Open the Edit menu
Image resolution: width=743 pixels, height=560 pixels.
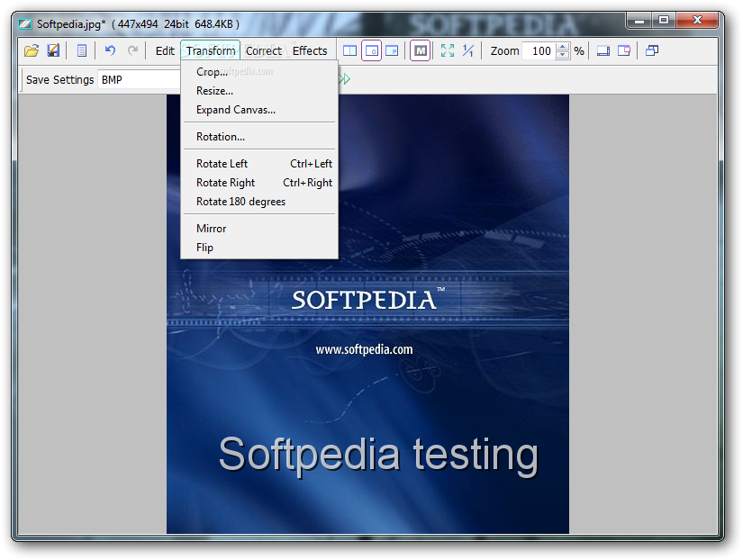coord(165,50)
